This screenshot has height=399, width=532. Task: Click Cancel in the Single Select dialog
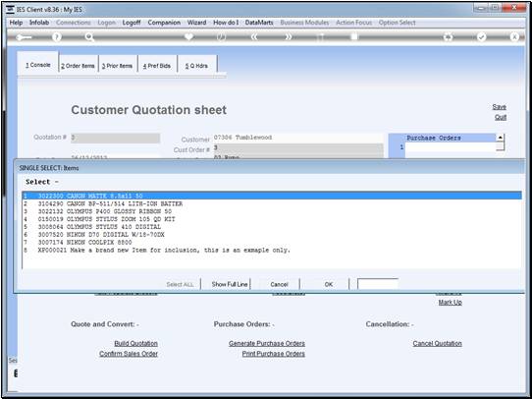pyautogui.click(x=279, y=284)
